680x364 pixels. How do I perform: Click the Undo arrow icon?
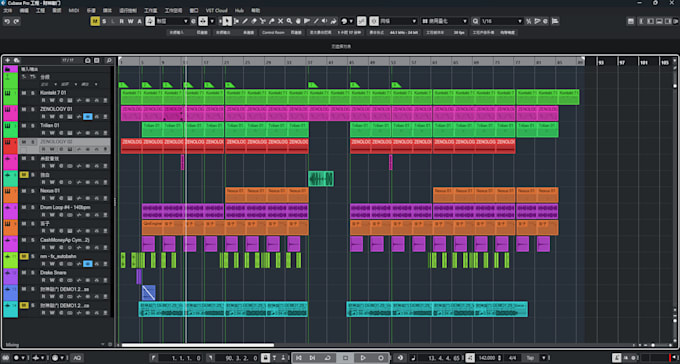7,21
